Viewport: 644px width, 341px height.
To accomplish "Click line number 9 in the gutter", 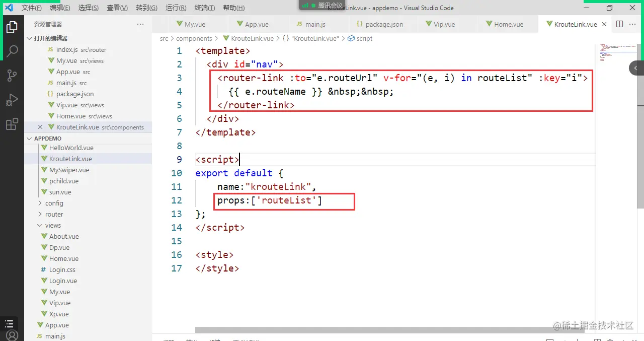I will pos(180,160).
